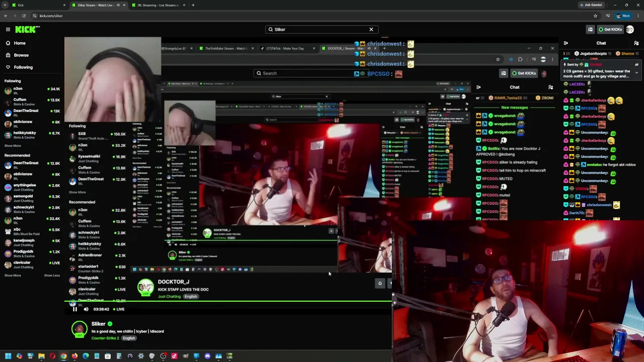The height and width of the screenshot is (362, 644).
Task: Mute the stream volume
Action: 86,309
